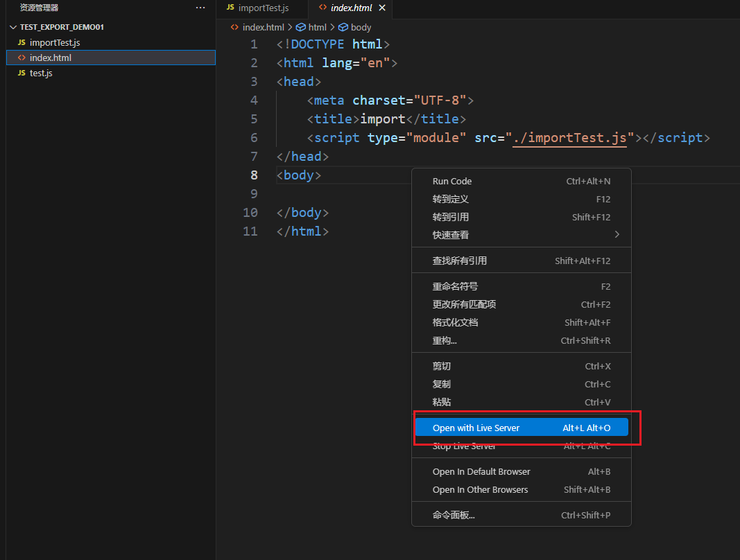Follow the ./importTest.js script path link

(569, 137)
